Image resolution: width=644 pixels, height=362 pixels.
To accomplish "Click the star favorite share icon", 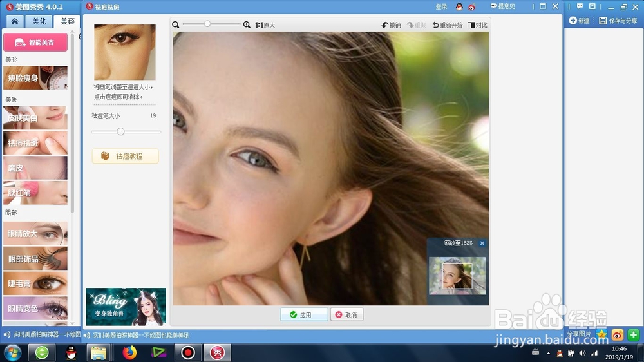I will click(x=601, y=334).
